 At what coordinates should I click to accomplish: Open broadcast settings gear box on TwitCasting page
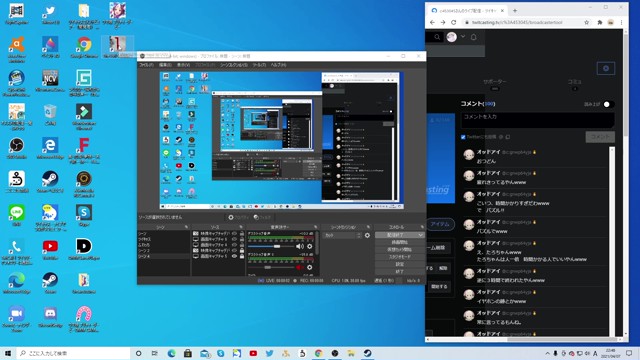click(x=606, y=68)
